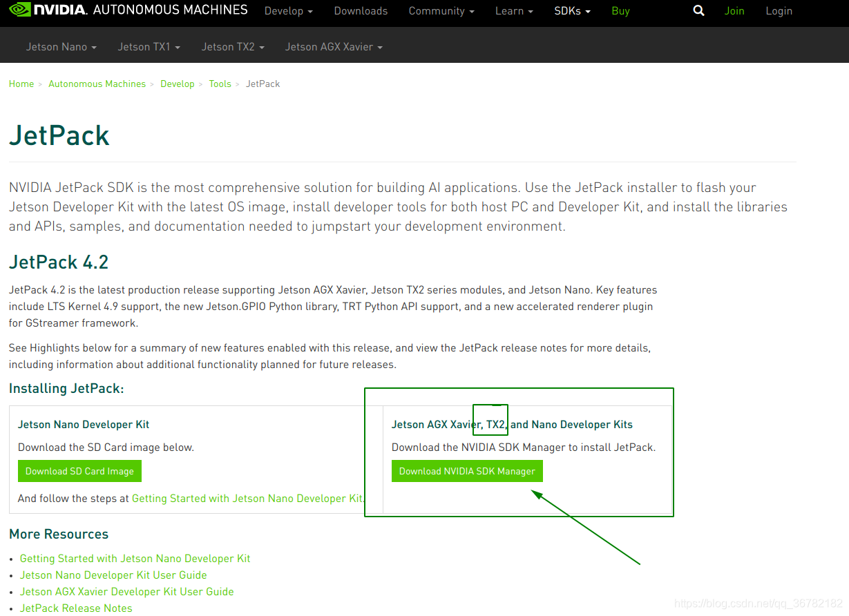
Task: Go to Home in the breadcrumb
Action: (x=21, y=84)
